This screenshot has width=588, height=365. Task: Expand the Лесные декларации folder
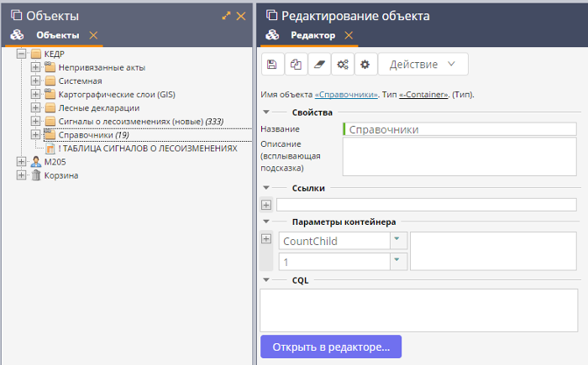click(35, 107)
